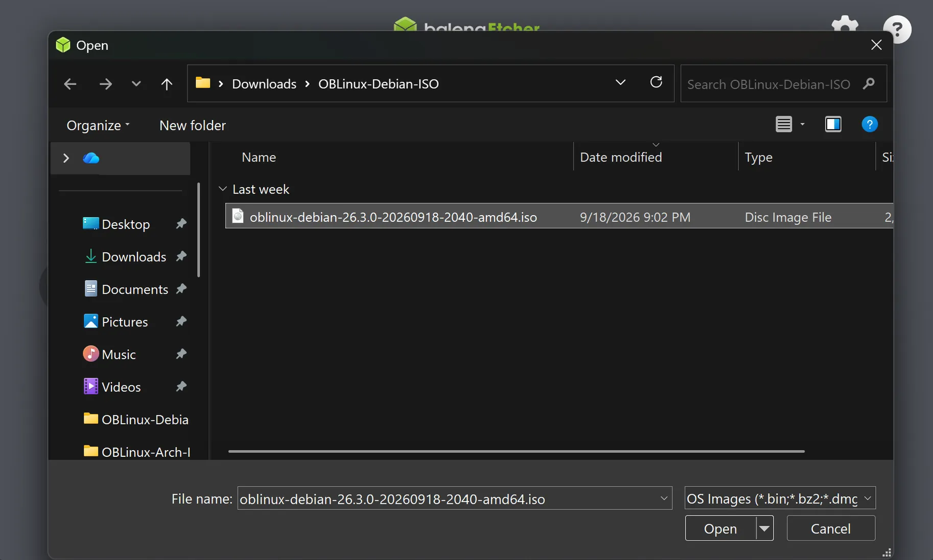Expand the Open button split arrow
Viewport: 933px width, 560px height.
764,528
